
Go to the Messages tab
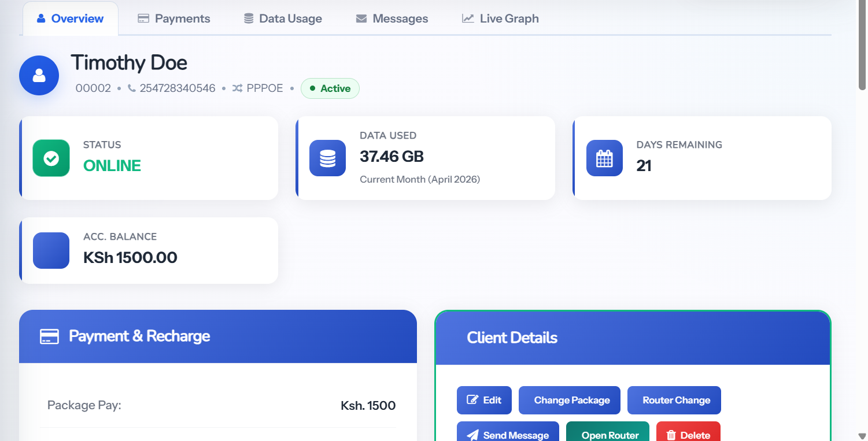(x=392, y=18)
